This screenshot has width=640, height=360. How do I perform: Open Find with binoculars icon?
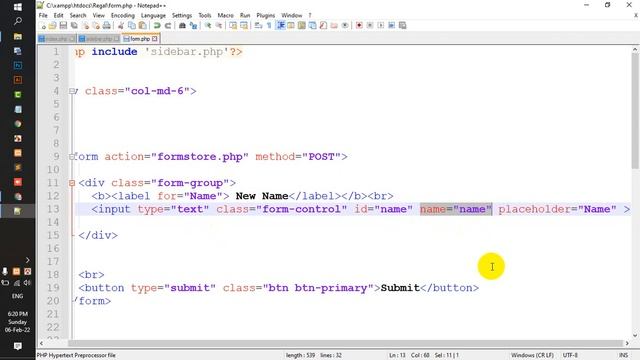point(182,25)
